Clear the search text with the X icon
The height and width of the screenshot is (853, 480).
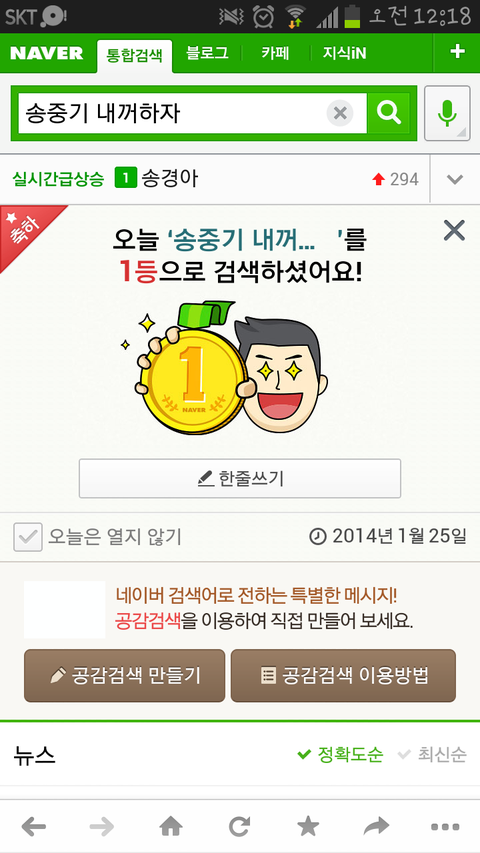(340, 114)
